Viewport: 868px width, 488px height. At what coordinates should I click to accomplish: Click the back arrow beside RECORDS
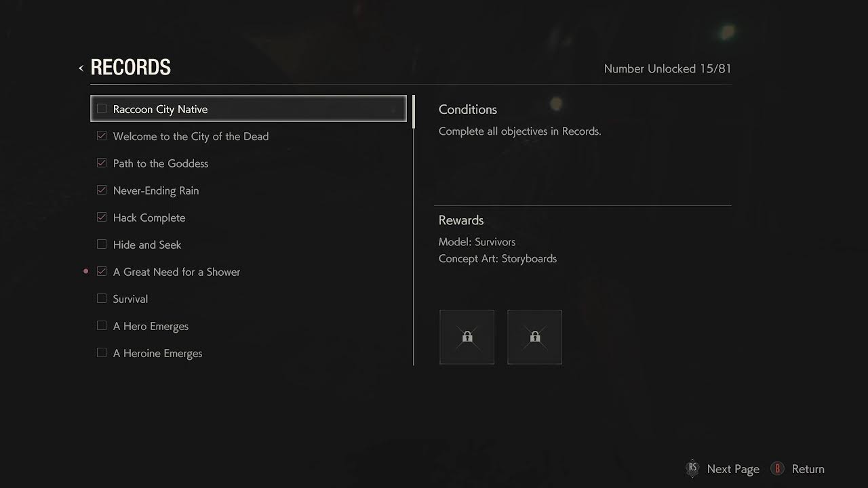pos(81,68)
